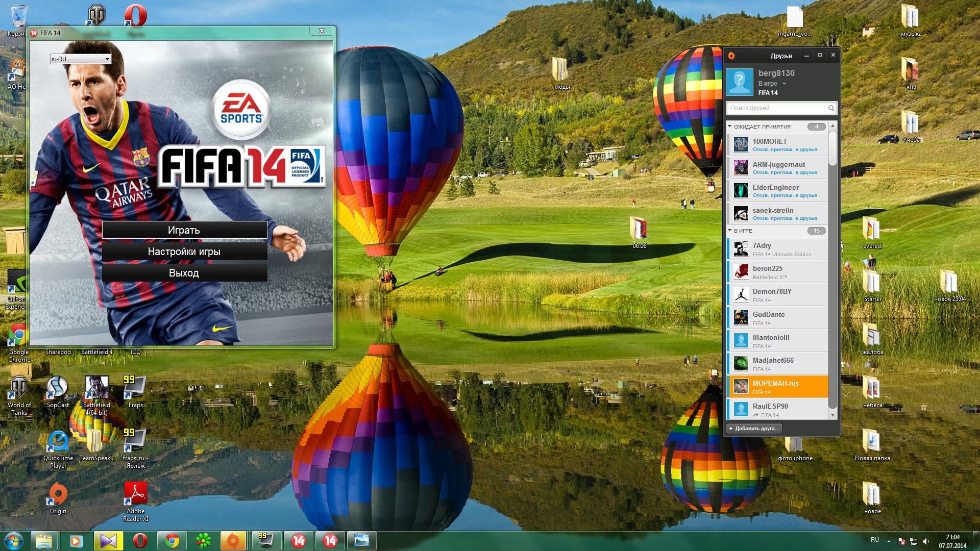Open QuickTime Player desktop icon
This screenshot has width=980, height=551.
coord(58,449)
